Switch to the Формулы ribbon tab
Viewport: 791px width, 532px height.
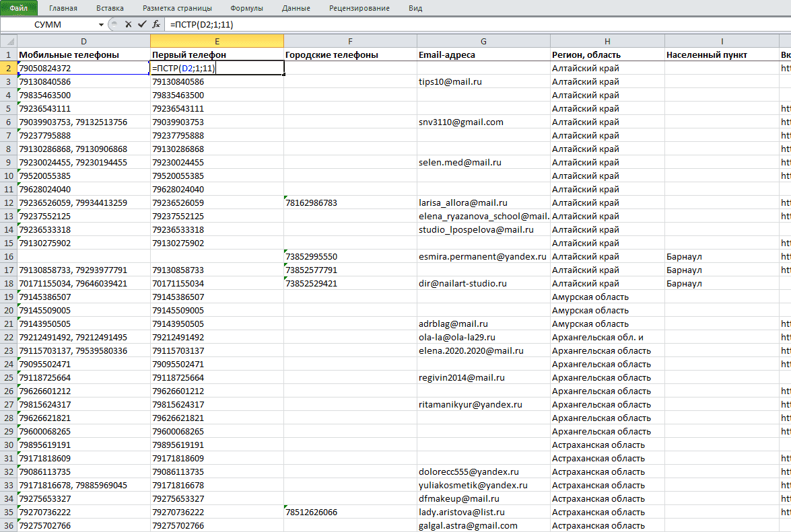[246, 8]
